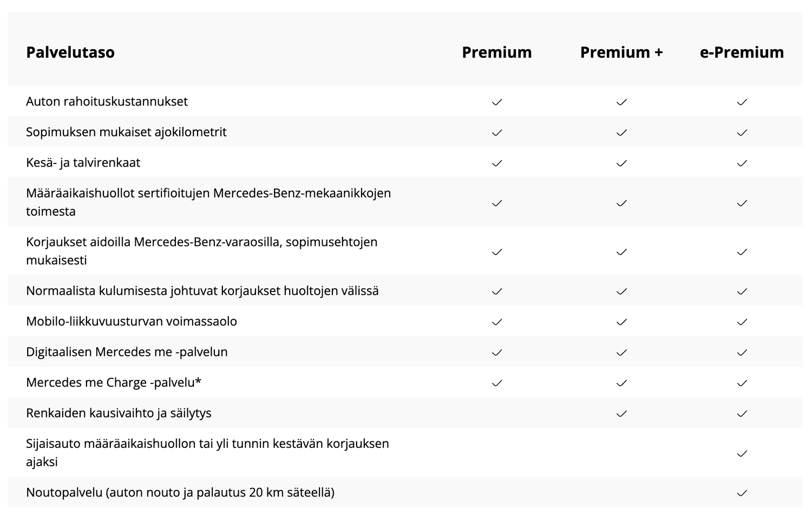
Task: Click Premium + checkmark for Renkaiden kausivaihto
Action: [621, 414]
